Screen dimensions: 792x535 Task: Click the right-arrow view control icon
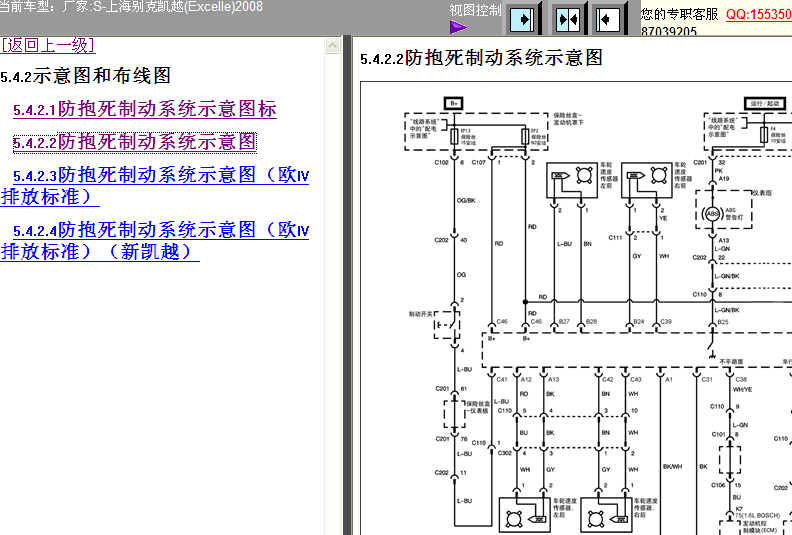[523, 20]
